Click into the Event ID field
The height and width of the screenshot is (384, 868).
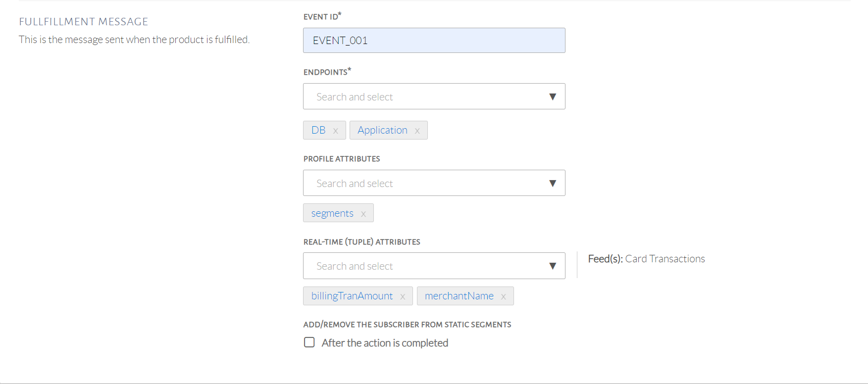(x=434, y=41)
